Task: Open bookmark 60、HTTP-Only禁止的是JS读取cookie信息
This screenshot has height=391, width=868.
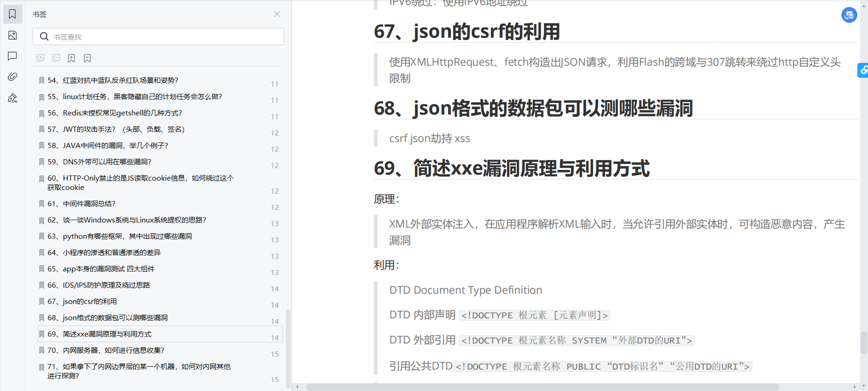Action: point(141,182)
